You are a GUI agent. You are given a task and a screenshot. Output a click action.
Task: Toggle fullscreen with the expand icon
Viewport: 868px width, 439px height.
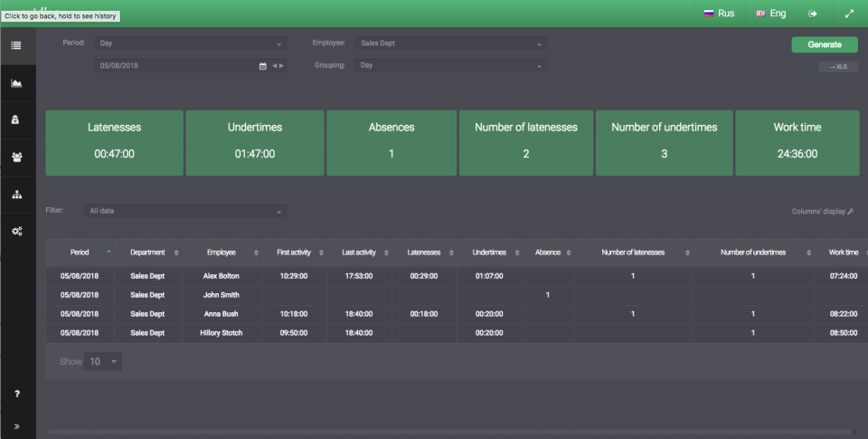(x=849, y=14)
